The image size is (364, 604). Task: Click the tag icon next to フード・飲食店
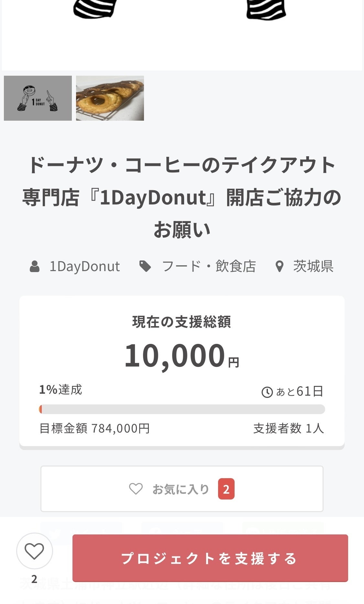pos(145,266)
